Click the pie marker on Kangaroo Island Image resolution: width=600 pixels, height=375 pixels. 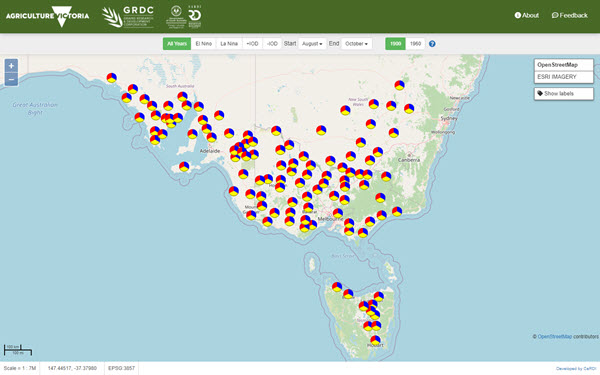coord(184,166)
